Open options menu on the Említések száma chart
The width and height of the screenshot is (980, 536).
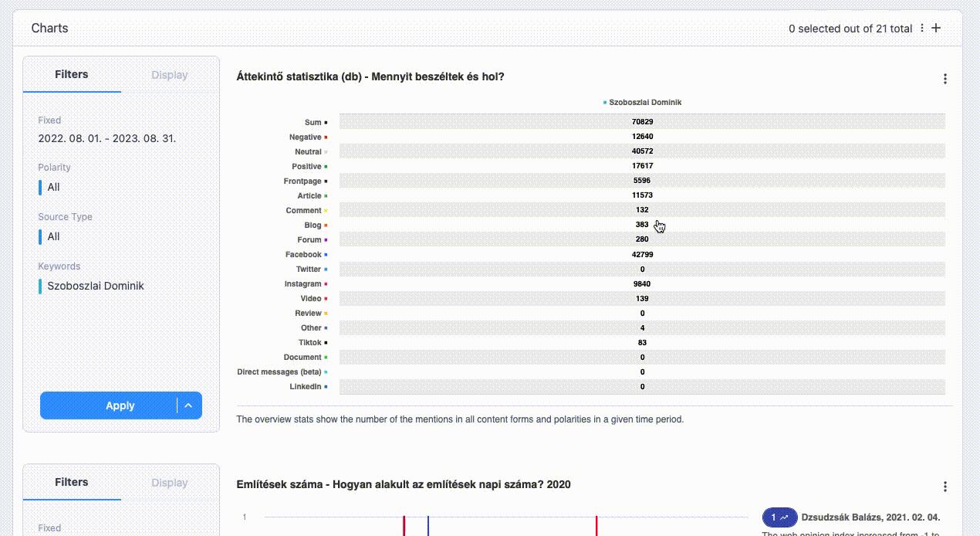[x=945, y=486]
